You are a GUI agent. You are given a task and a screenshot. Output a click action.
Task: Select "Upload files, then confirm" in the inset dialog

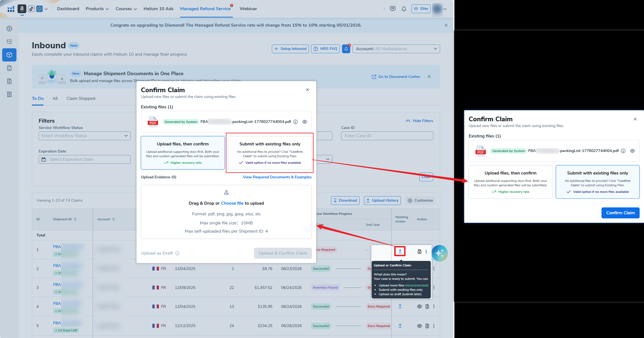(511, 182)
